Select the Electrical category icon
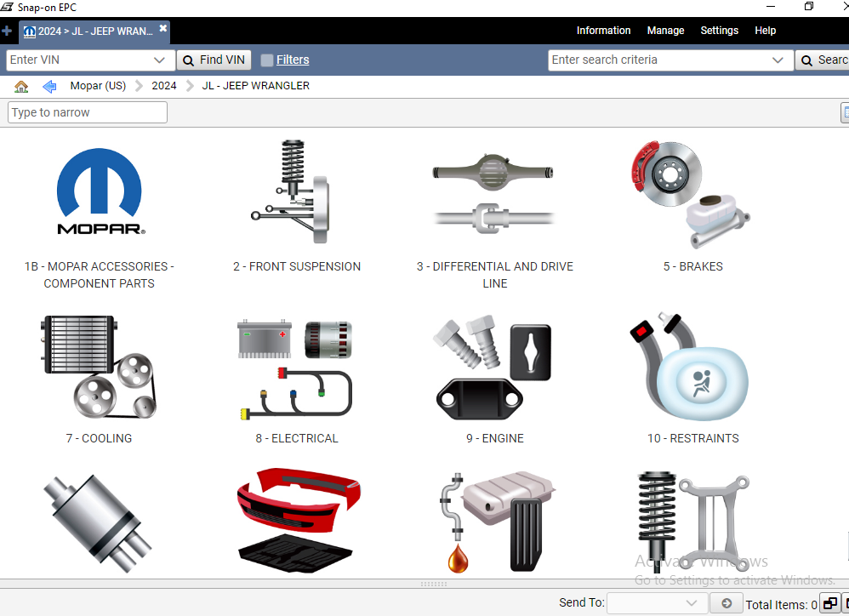The width and height of the screenshot is (849, 616). pyautogui.click(x=296, y=368)
